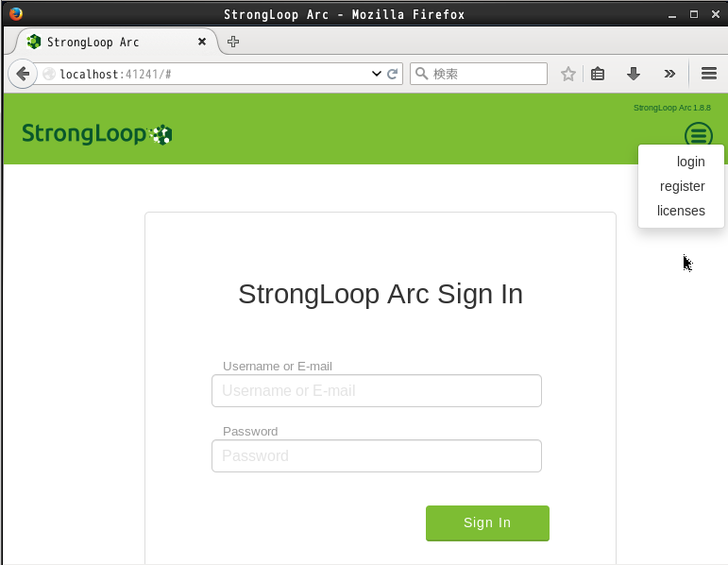This screenshot has width=728, height=565.
Task: Reload the page with the refresh icon
Action: point(392,74)
